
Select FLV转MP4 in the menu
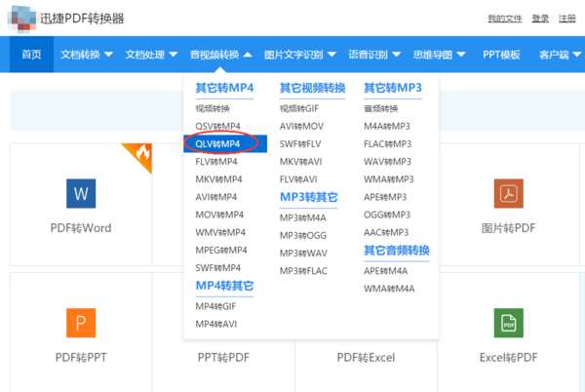point(216,162)
